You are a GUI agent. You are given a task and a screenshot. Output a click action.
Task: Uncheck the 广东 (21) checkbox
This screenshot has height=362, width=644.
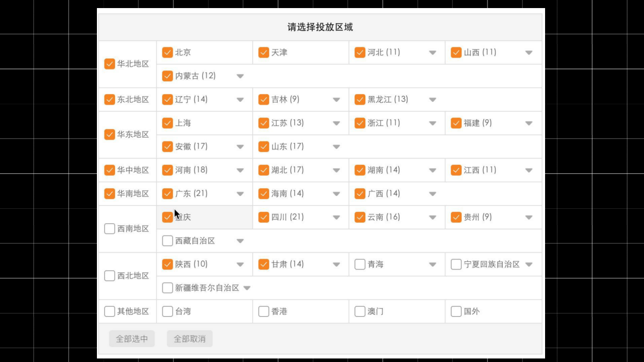(x=168, y=194)
